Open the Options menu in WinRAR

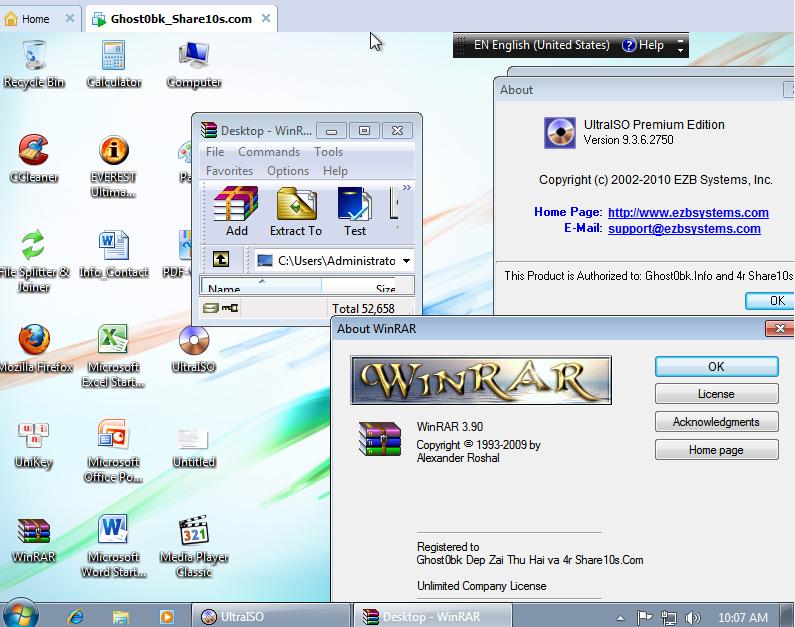point(288,171)
